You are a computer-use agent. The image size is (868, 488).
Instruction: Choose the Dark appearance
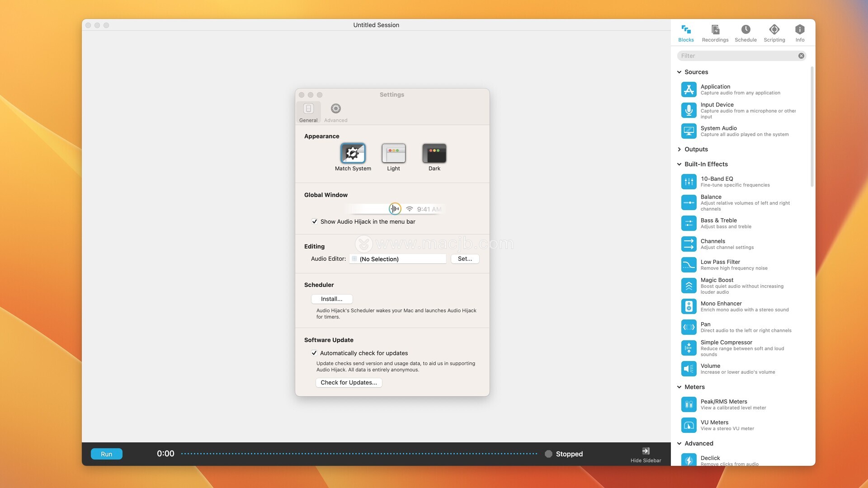click(434, 154)
